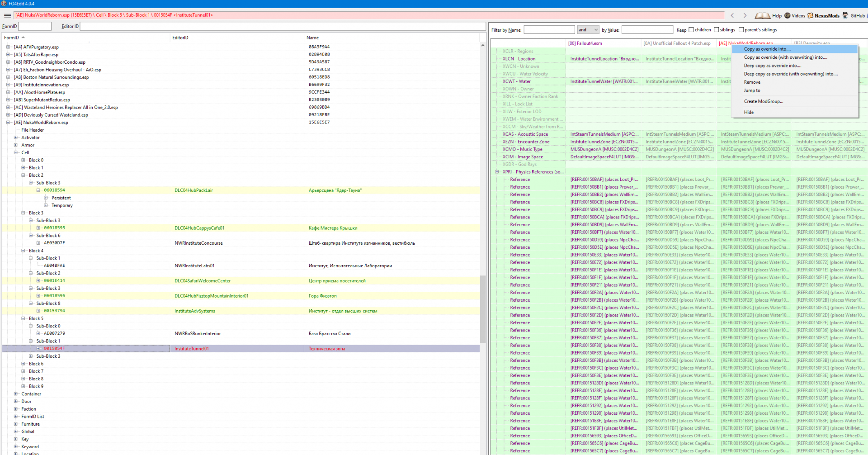Open the Help book icon
The height and width of the screenshot is (455, 868).
pos(762,15)
